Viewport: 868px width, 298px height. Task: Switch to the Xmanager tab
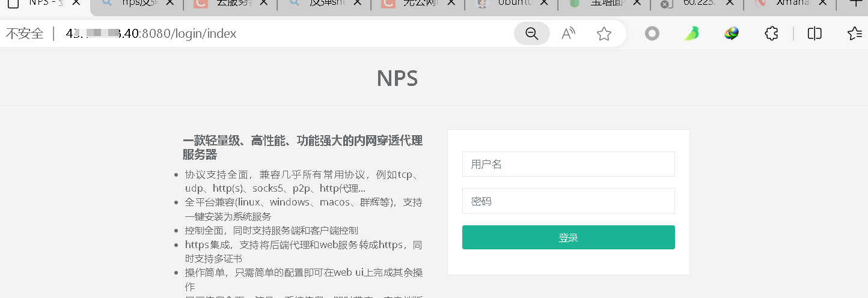[x=790, y=4]
